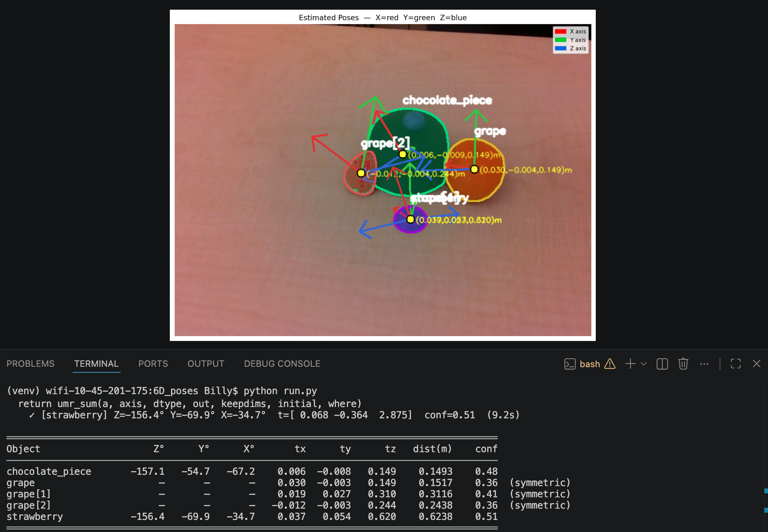Switch to the PORTS tab
Viewport: 768px width, 532px height.
coord(153,364)
